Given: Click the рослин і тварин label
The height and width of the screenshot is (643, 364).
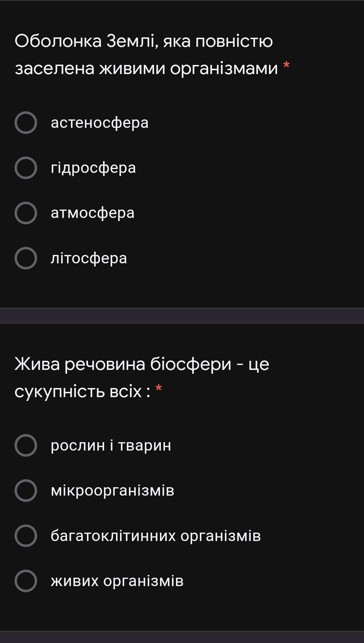Looking at the screenshot, I should [x=111, y=445].
